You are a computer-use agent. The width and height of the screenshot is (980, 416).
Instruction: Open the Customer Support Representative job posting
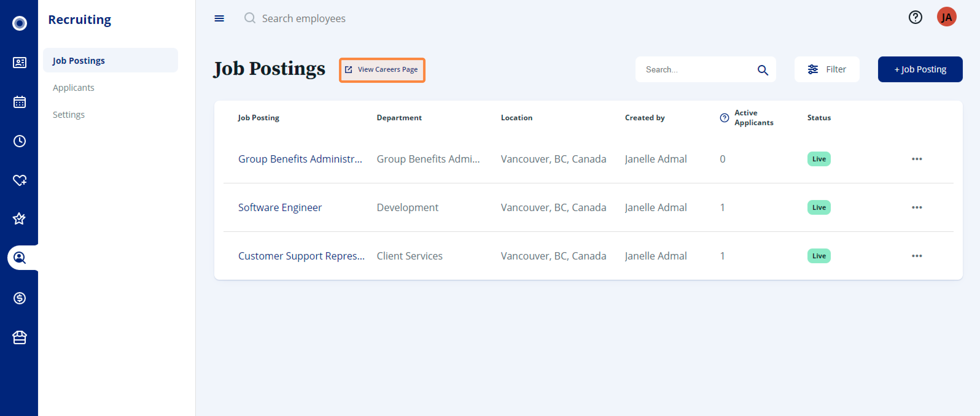pos(301,256)
